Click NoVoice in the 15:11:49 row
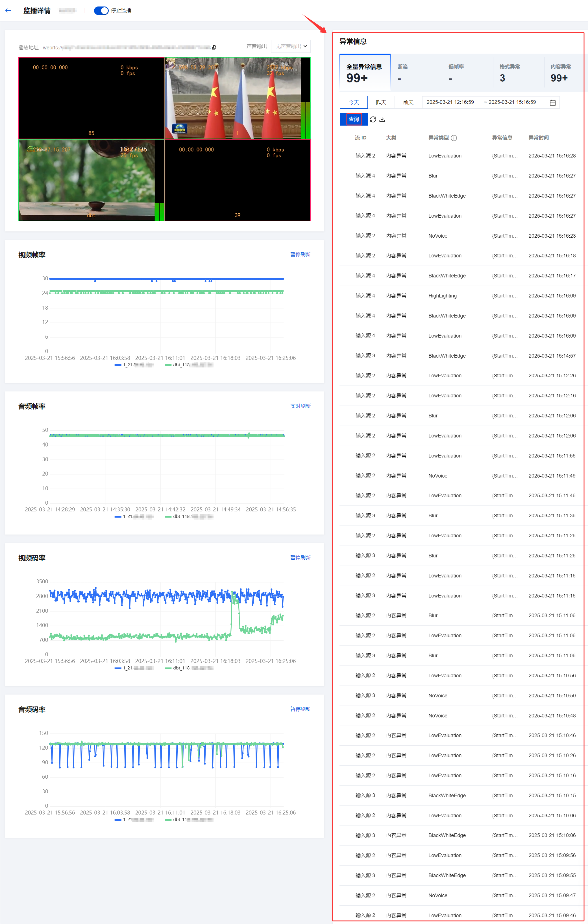588x924 pixels. point(438,476)
